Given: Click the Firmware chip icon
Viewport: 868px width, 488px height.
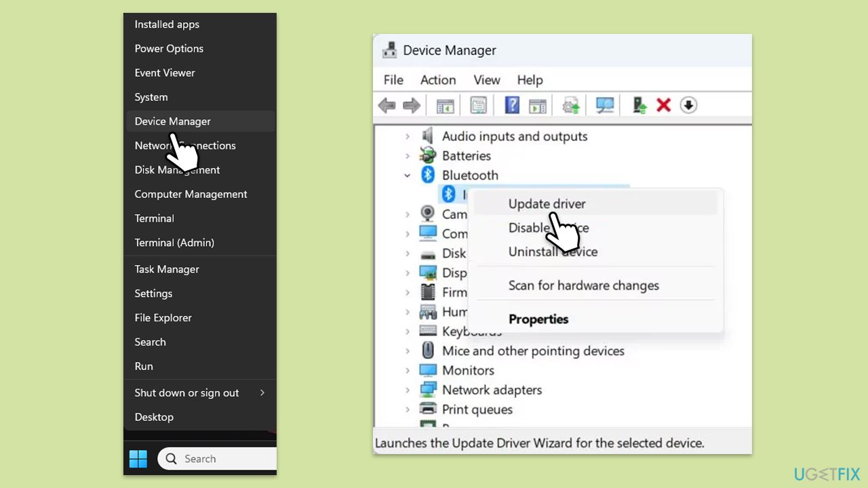Looking at the screenshot, I should pos(427,292).
